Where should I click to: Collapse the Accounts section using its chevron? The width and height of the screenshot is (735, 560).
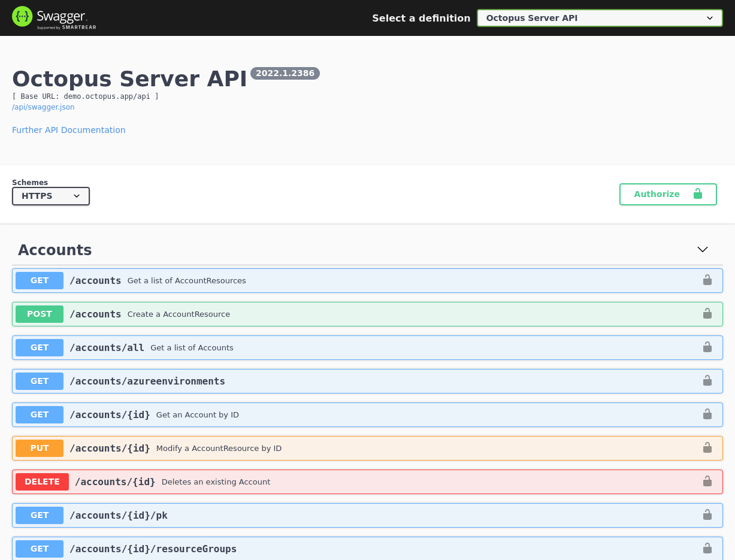coord(702,249)
